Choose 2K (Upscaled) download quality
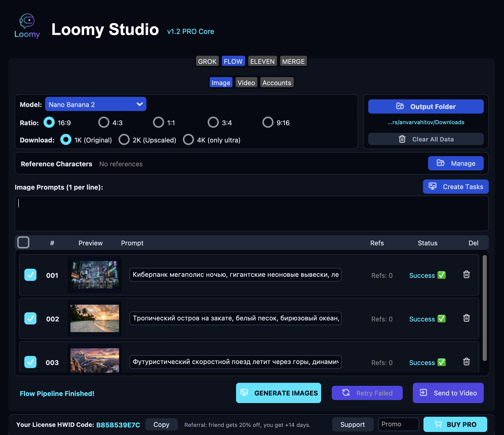Image resolution: width=504 pixels, height=435 pixels. tap(124, 140)
